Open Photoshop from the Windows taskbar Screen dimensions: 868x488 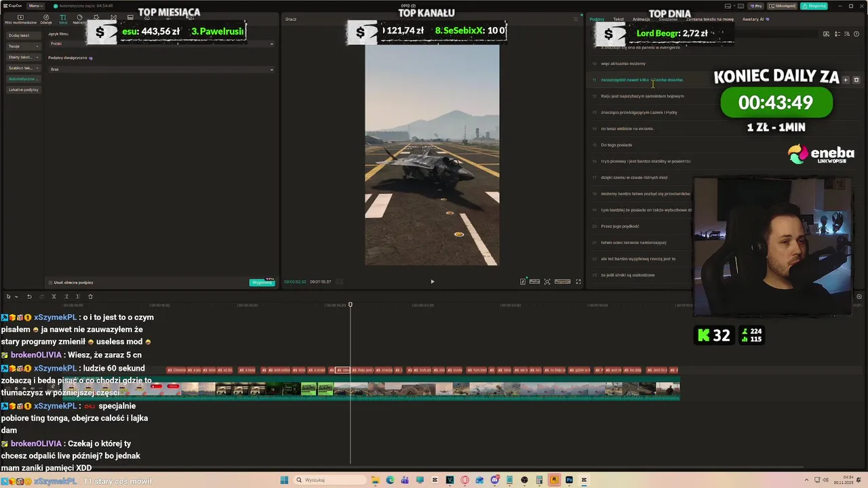(569, 480)
